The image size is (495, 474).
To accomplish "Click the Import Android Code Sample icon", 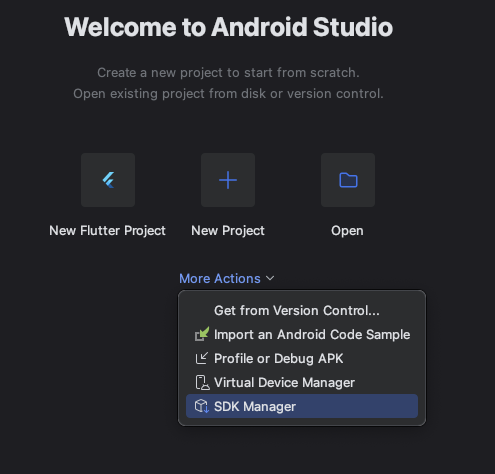I will (x=202, y=334).
